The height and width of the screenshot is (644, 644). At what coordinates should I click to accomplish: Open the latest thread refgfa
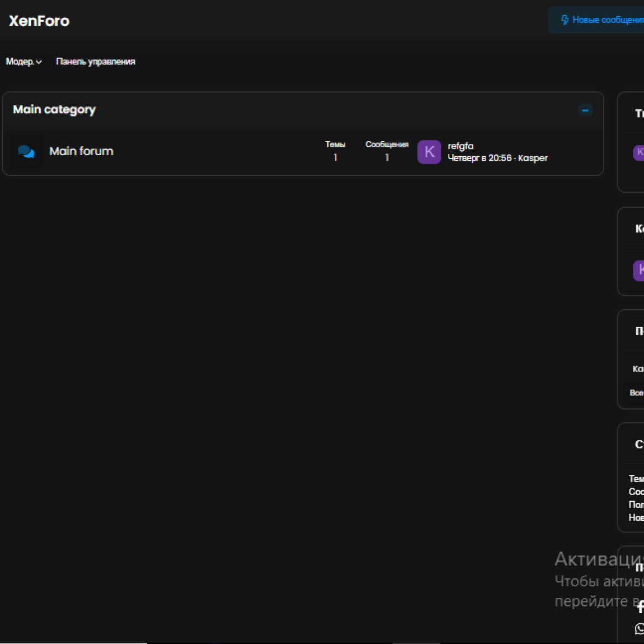pyautogui.click(x=460, y=146)
